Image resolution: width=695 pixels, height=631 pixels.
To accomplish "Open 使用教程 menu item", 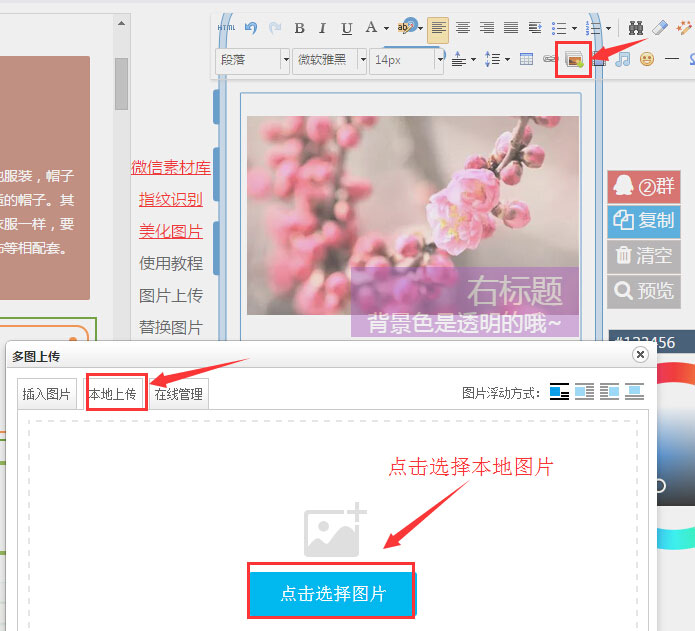I will [171, 263].
